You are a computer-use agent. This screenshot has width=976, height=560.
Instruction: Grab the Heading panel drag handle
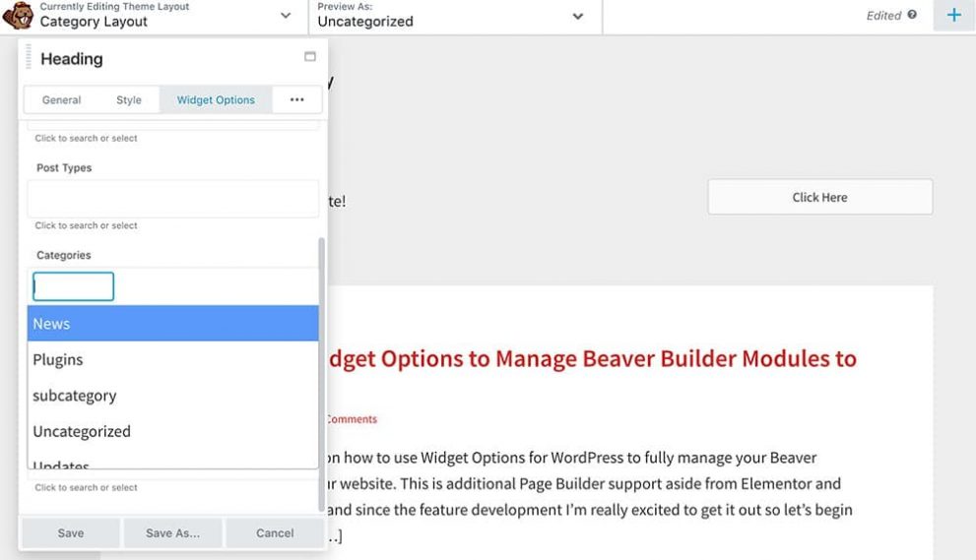tap(28, 57)
